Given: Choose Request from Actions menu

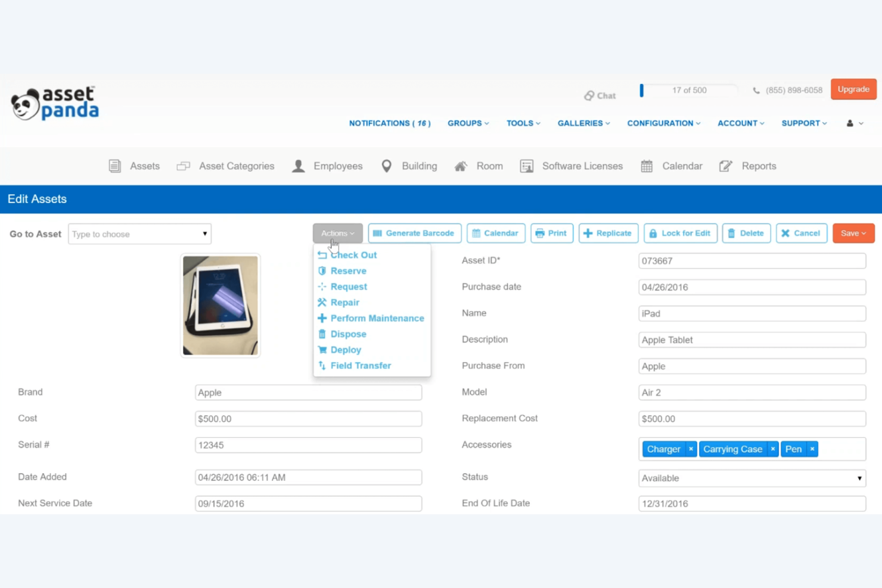Looking at the screenshot, I should pos(349,287).
